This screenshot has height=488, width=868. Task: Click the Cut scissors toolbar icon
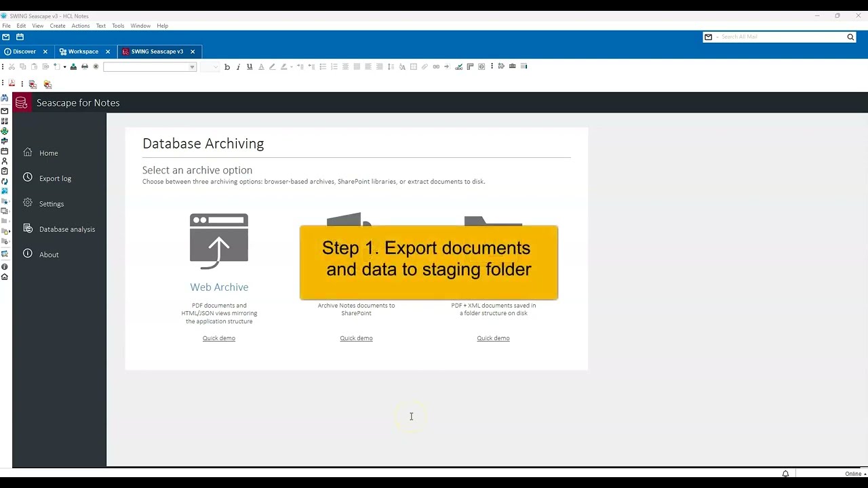12,66
